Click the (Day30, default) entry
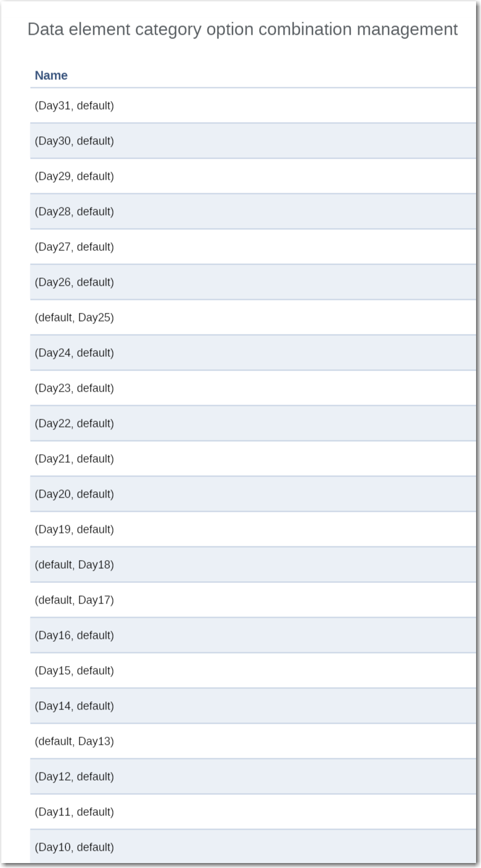Viewport: 481px width, 868px height. (74, 141)
